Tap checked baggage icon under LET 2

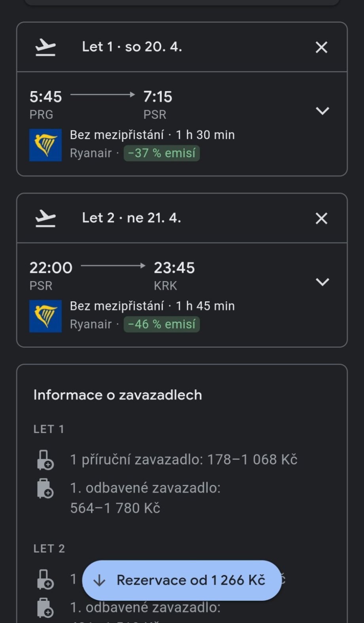pyautogui.click(x=45, y=608)
